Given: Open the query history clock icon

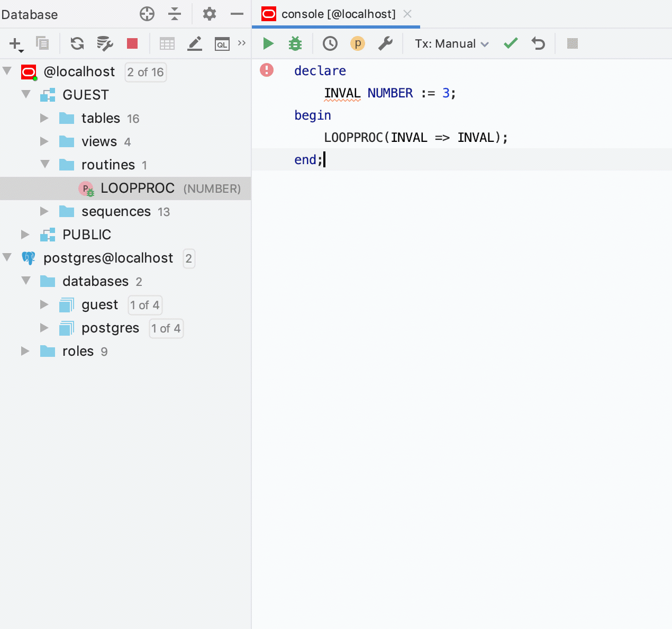Looking at the screenshot, I should pos(330,43).
